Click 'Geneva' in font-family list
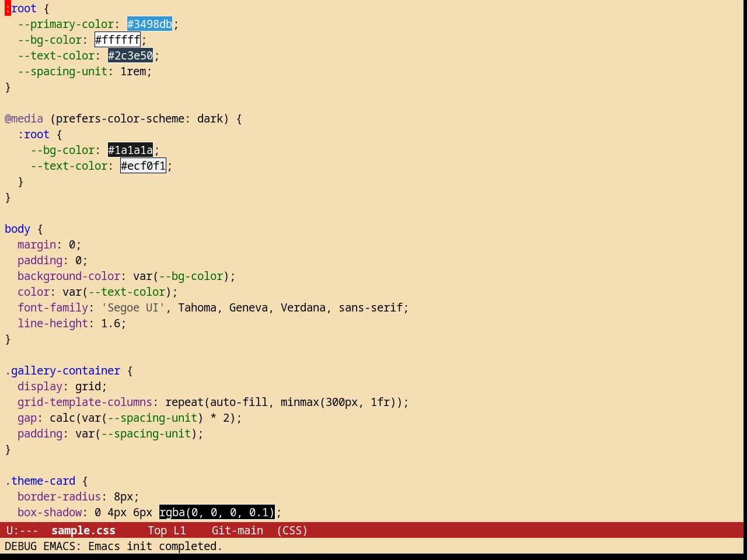The height and width of the screenshot is (560, 747). click(249, 307)
